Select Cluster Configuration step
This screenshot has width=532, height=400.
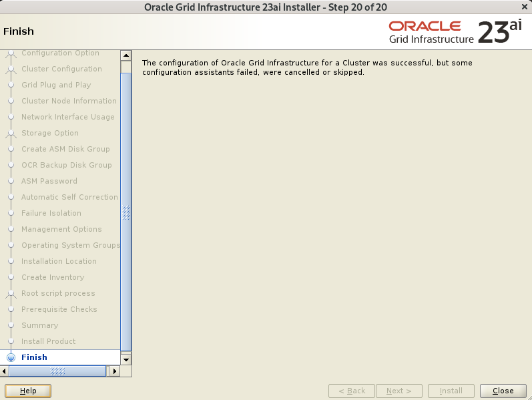tap(62, 69)
